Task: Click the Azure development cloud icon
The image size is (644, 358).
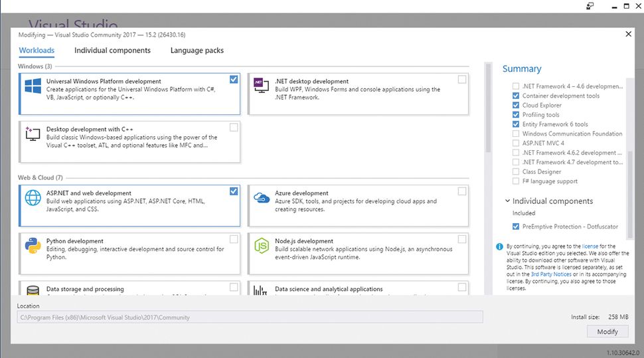Action: click(x=261, y=198)
